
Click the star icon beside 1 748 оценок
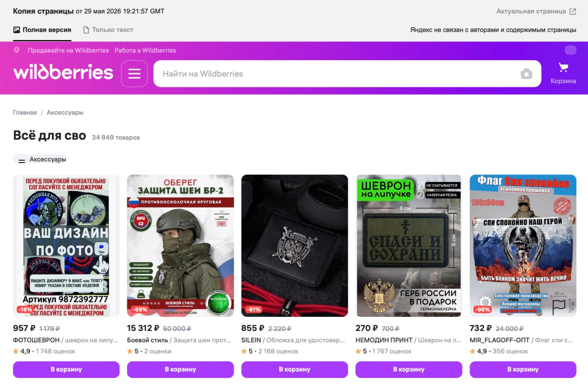[x=16, y=351]
